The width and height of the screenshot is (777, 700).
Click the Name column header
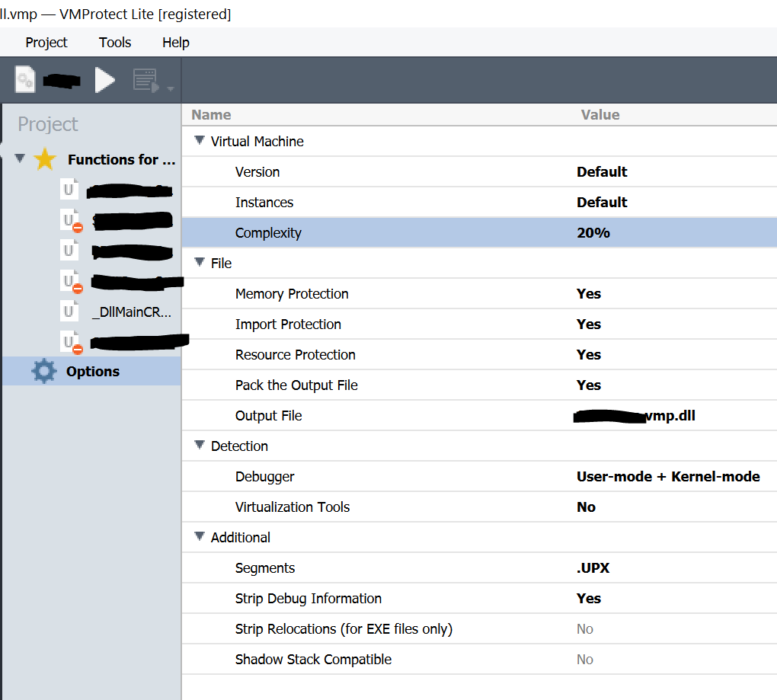click(x=211, y=115)
